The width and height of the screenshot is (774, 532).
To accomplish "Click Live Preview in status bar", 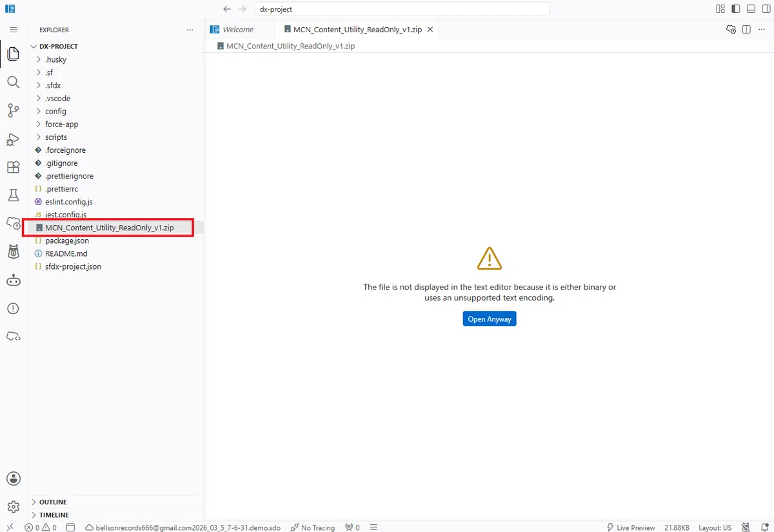I will pyautogui.click(x=631, y=527).
